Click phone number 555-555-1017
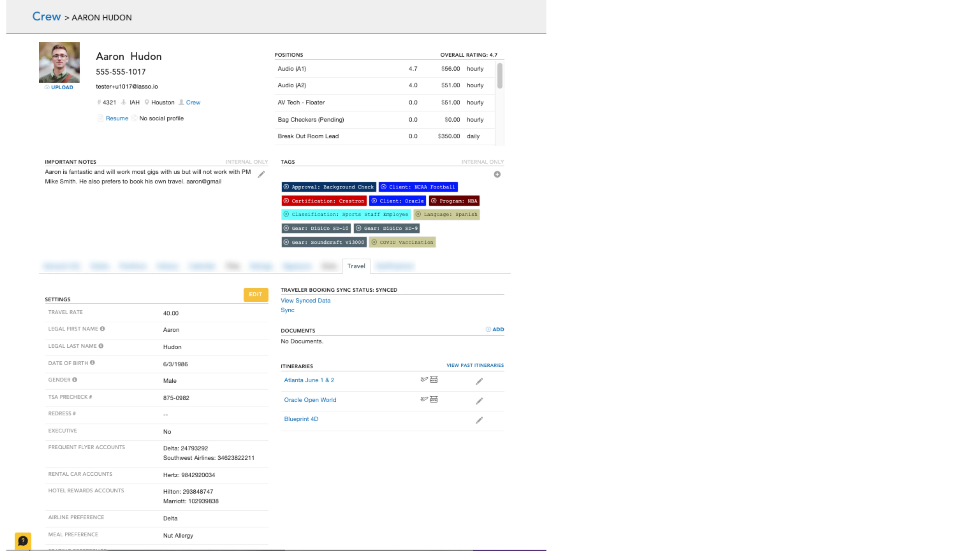Image resolution: width=980 pixels, height=551 pixels. coord(121,72)
